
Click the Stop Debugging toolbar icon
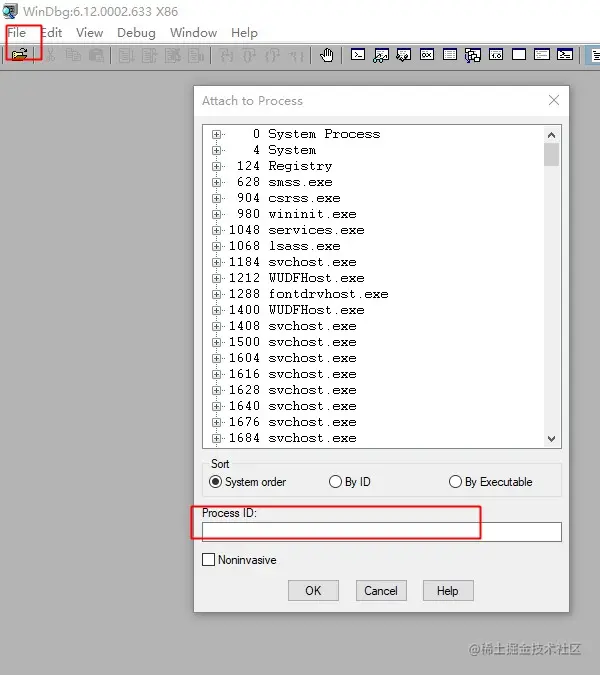pos(173,55)
